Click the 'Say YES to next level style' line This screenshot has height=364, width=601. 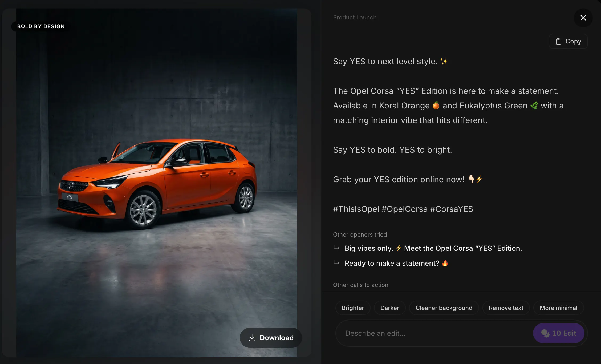[391, 61]
